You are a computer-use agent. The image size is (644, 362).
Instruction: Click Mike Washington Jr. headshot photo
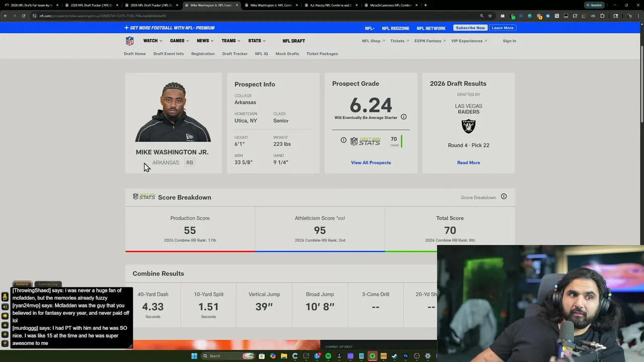point(173,112)
